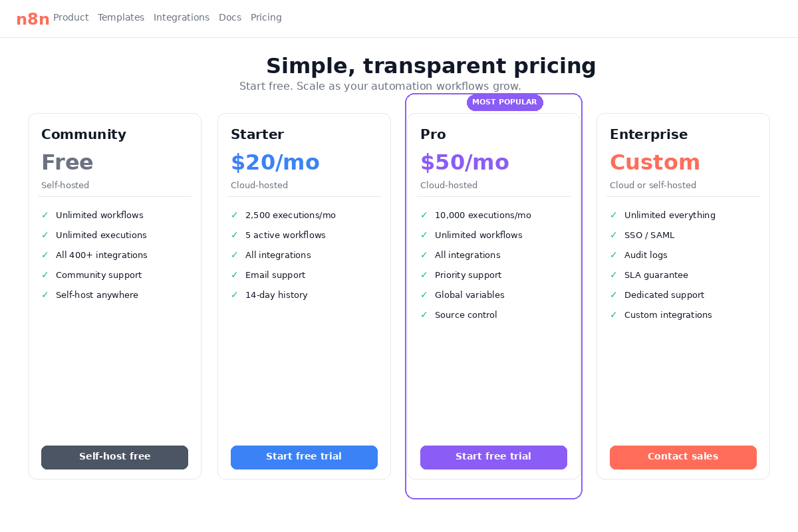Click the checkmark beside Unlimited workflows

point(45,215)
